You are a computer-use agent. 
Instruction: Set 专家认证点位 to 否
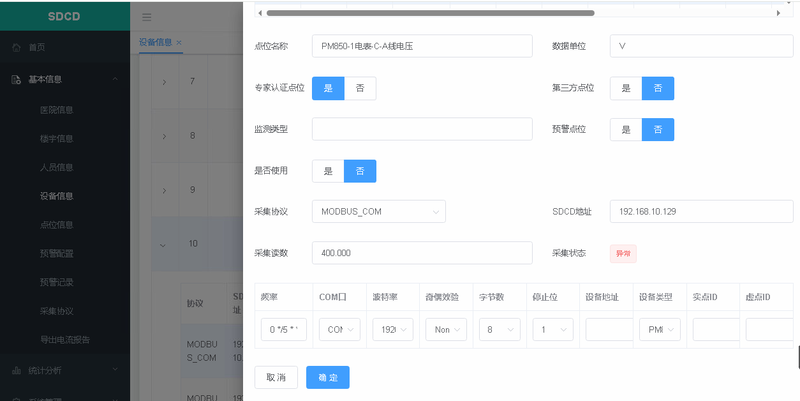[360, 88]
